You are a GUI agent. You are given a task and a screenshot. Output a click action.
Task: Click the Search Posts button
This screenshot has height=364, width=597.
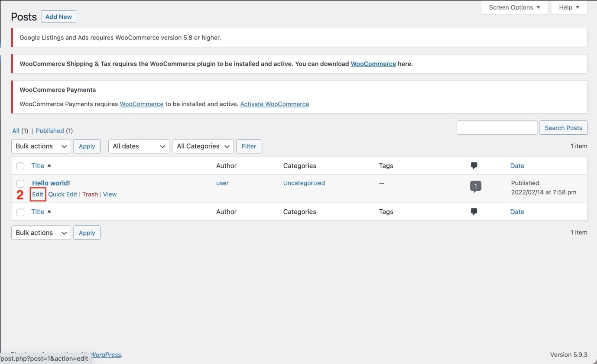[x=564, y=128]
